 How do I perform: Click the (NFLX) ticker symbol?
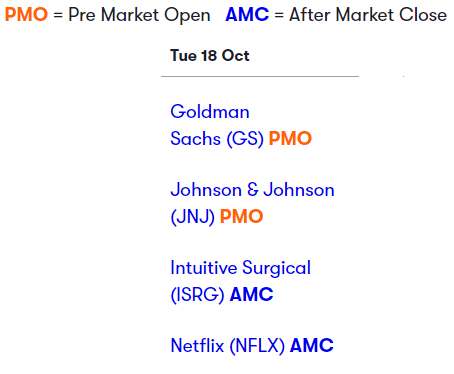point(257,346)
